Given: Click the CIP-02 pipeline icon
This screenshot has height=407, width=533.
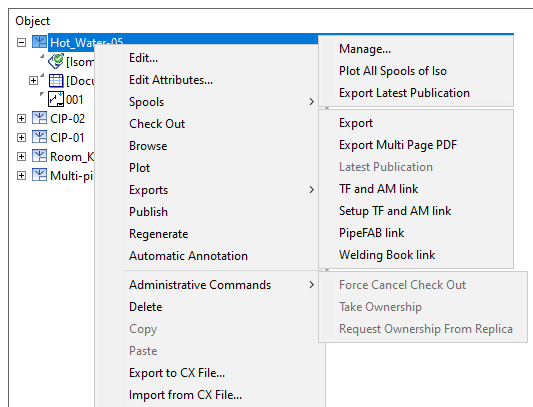Looking at the screenshot, I should [x=39, y=118].
